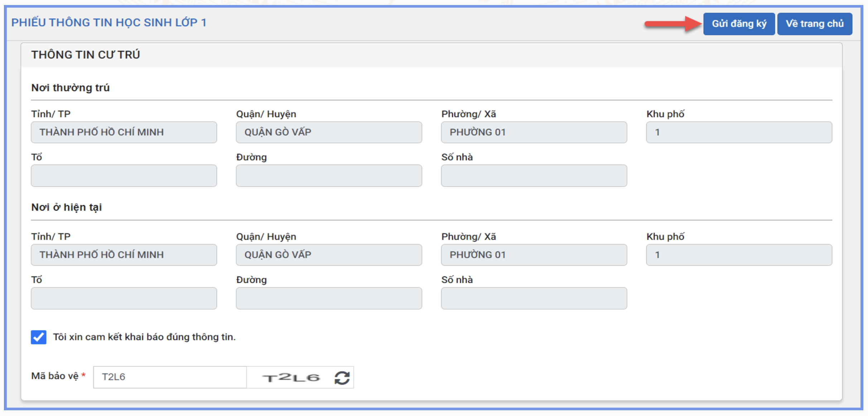
Task: Click the Về trang chủ button
Action: pos(814,24)
